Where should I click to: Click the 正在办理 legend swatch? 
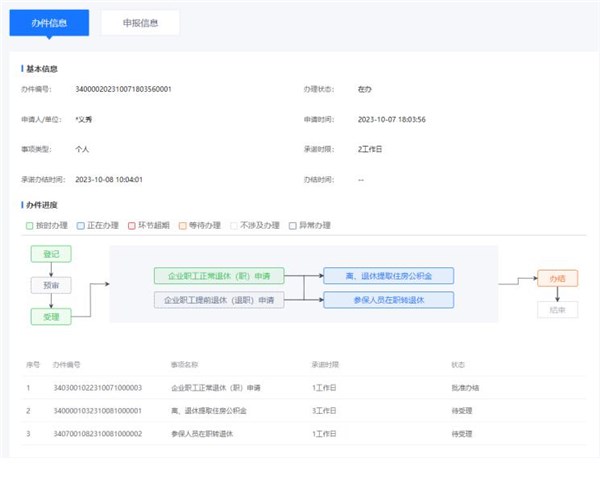point(80,226)
